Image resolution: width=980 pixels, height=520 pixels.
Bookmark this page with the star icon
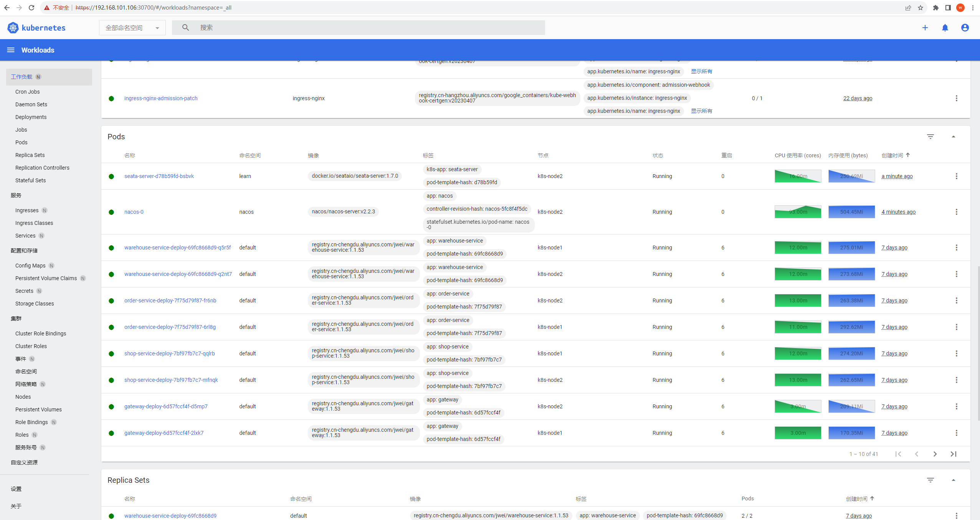click(x=921, y=8)
